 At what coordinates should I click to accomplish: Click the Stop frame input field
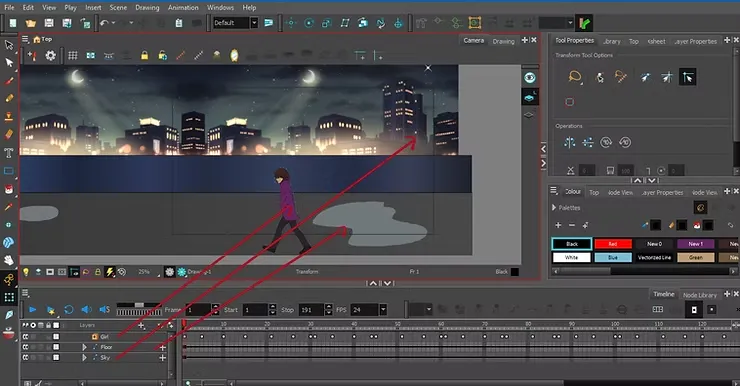(311, 310)
